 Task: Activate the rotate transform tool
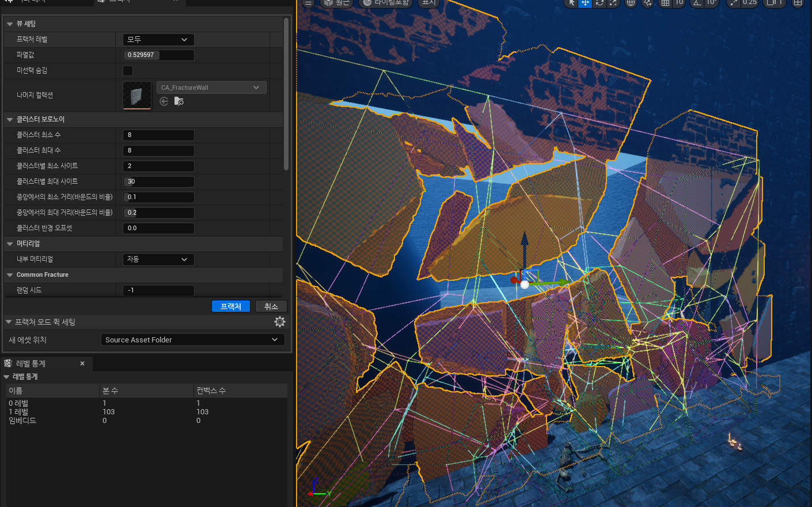pos(599,3)
